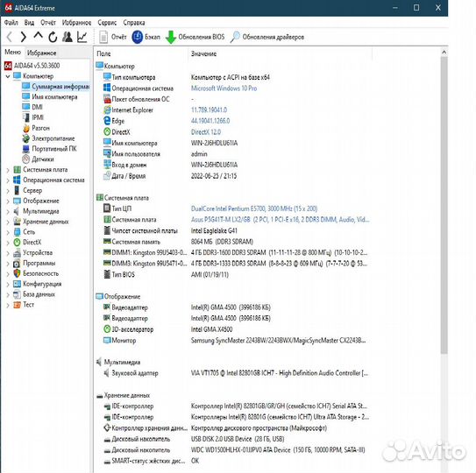The image size is (476, 473).
Task: Click the База данных icon in the tree
Action: coord(17,294)
